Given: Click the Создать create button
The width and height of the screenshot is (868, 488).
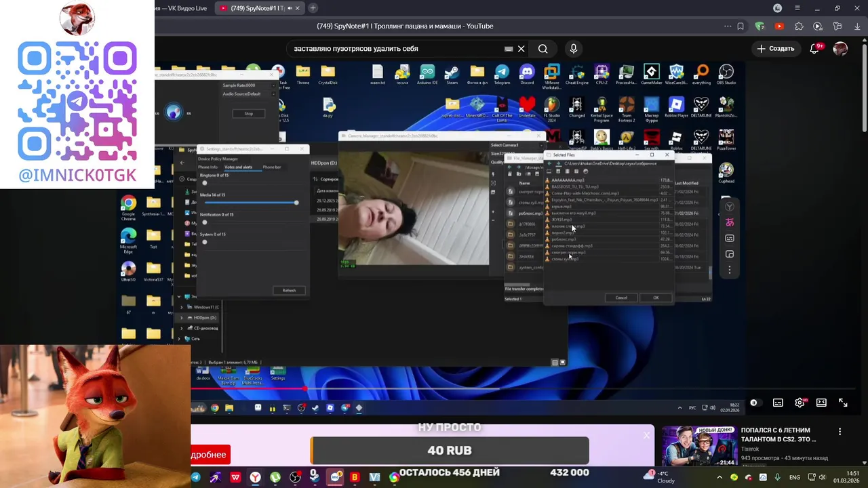Looking at the screenshot, I should point(775,49).
